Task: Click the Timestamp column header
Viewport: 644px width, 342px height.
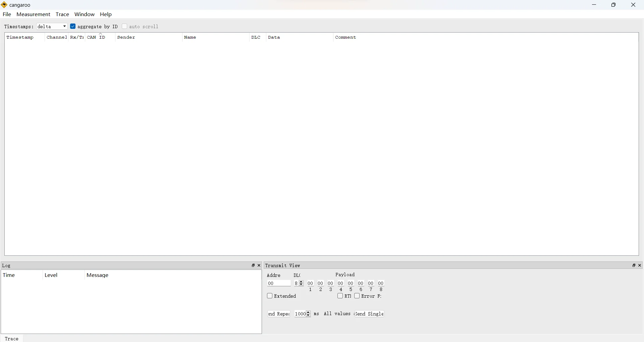Action: (24, 37)
